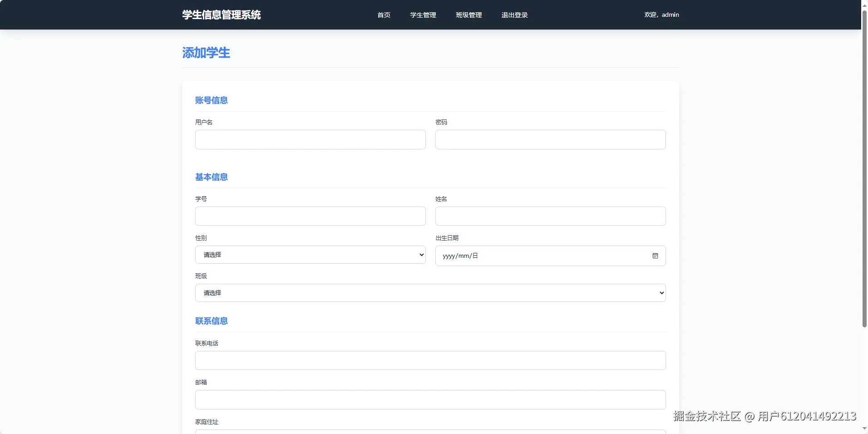Click 退出登录 to log out
This screenshot has width=868, height=434.
tap(514, 15)
